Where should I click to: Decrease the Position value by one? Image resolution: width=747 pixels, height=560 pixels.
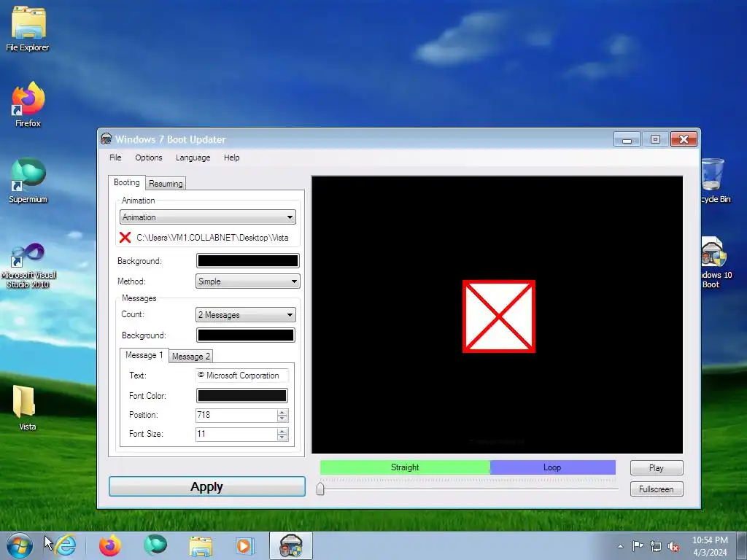(282, 419)
